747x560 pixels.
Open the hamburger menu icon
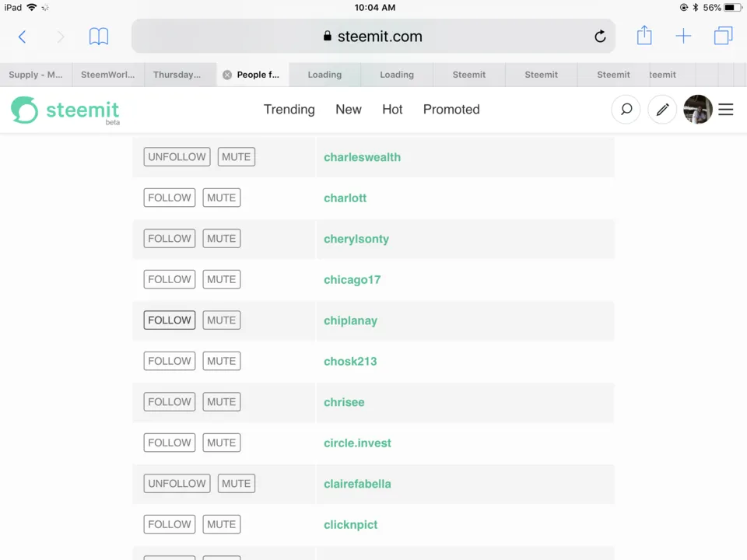[x=725, y=110]
